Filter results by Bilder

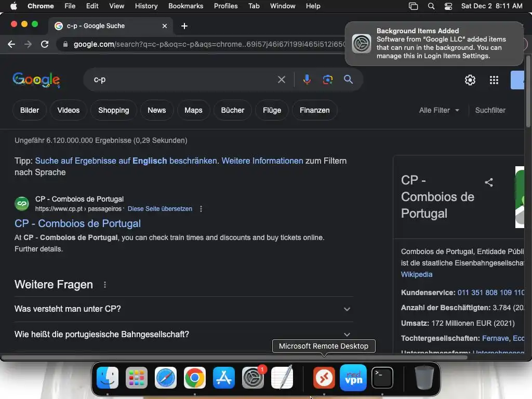coord(30,110)
